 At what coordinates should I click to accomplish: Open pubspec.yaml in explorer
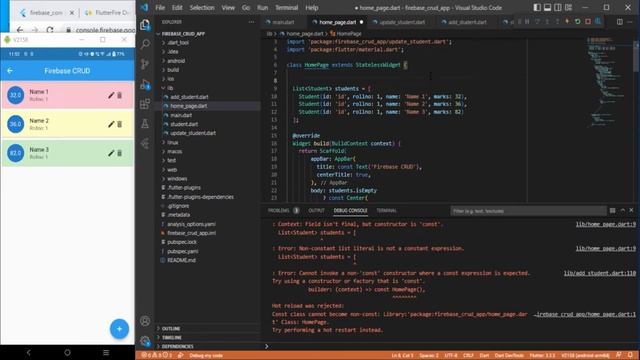(x=182, y=251)
